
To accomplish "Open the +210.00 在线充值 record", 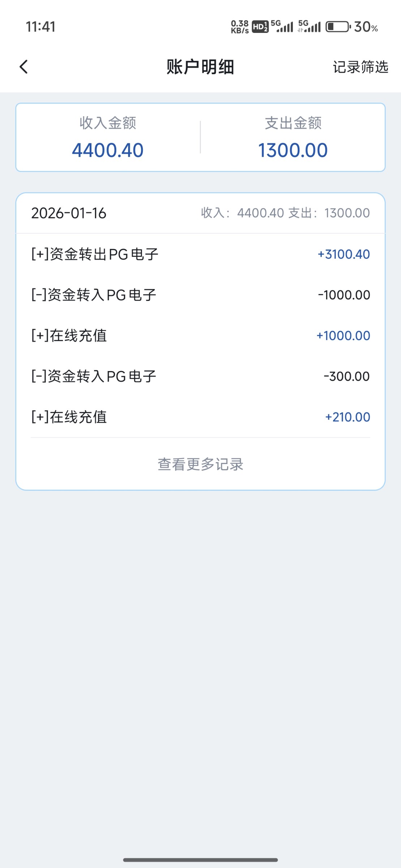I will click(x=200, y=417).
